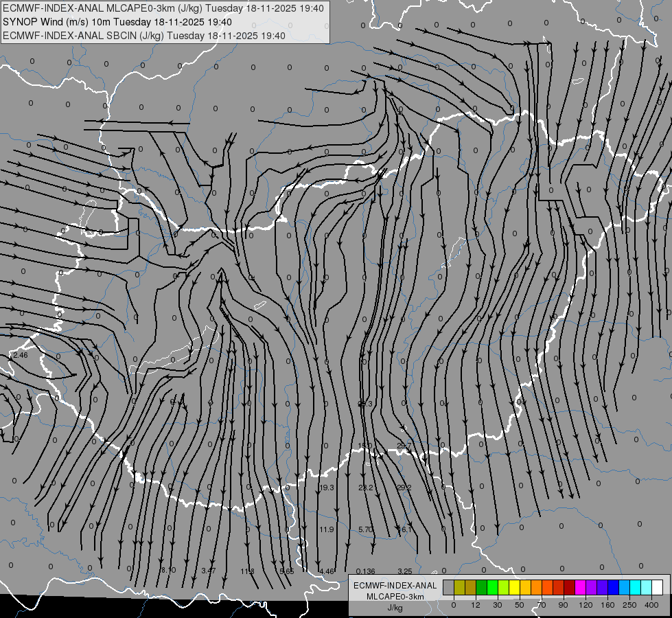Click the map value '19.3'
672x618 pixels.
[327, 488]
